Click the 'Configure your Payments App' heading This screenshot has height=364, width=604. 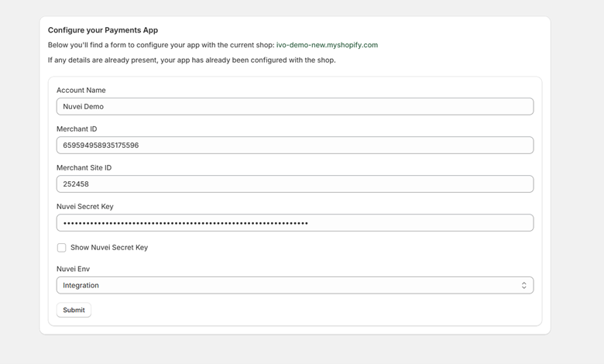[x=103, y=30]
